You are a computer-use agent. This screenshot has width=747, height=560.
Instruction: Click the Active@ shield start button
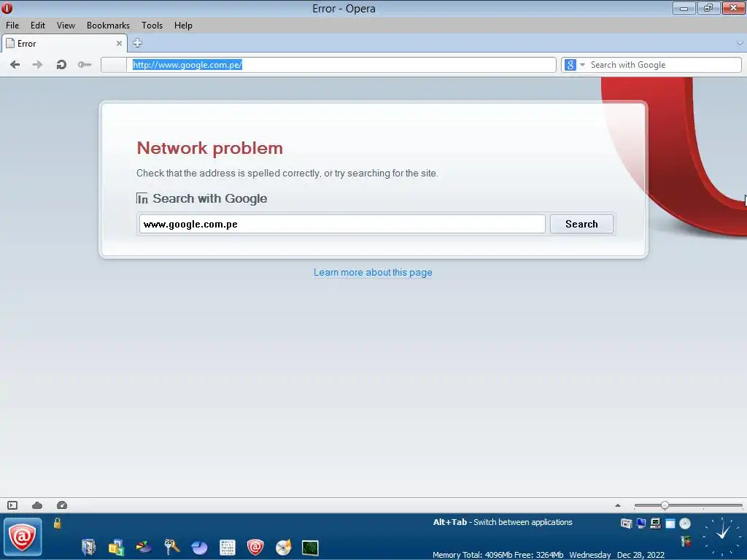click(23, 537)
